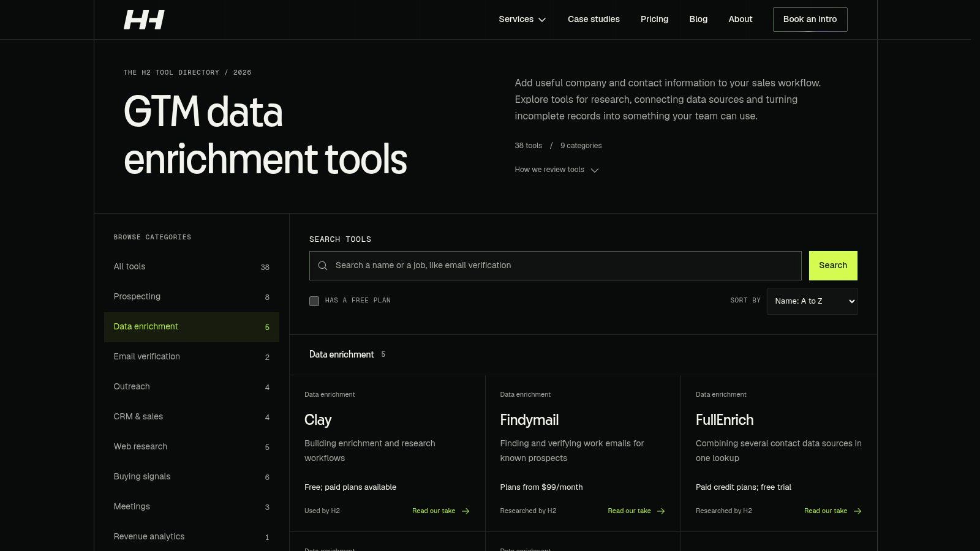Image resolution: width=980 pixels, height=551 pixels.
Task: Focus the Search tools input field
Action: (x=555, y=266)
